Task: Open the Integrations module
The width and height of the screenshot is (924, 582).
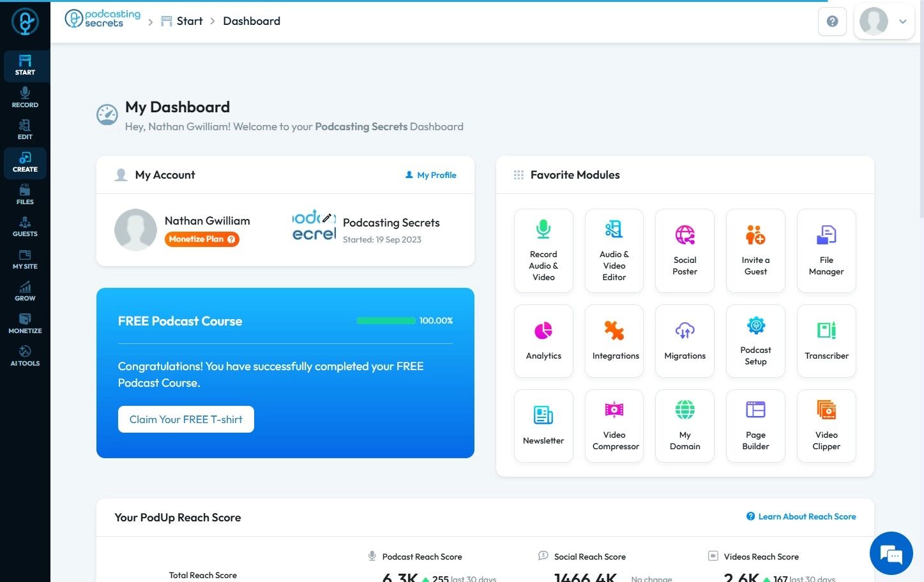Action: pyautogui.click(x=614, y=341)
